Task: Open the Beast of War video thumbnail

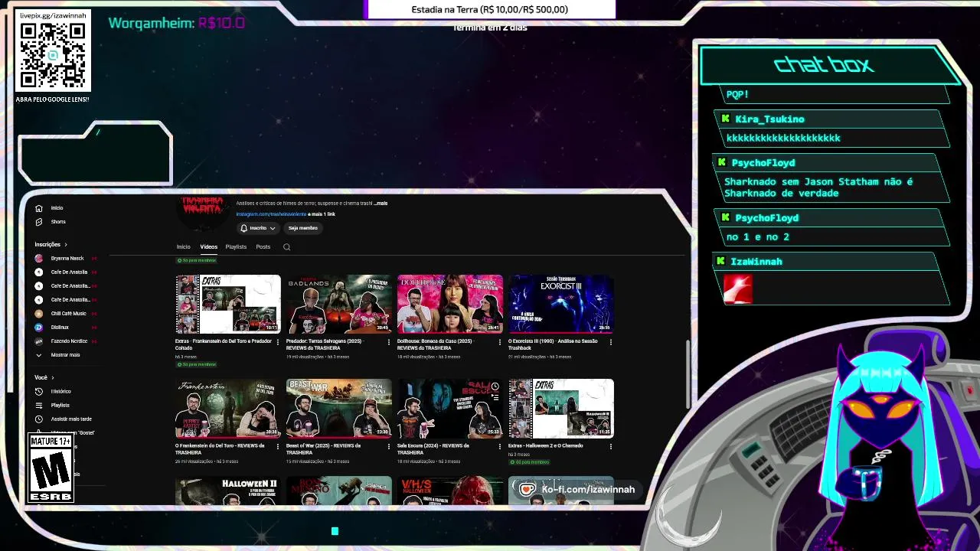Action: pyautogui.click(x=339, y=409)
